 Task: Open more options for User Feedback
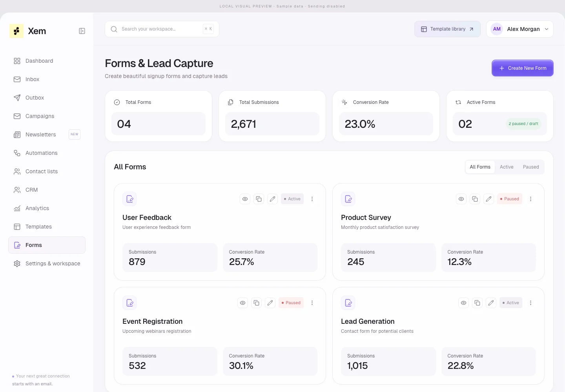click(x=312, y=199)
